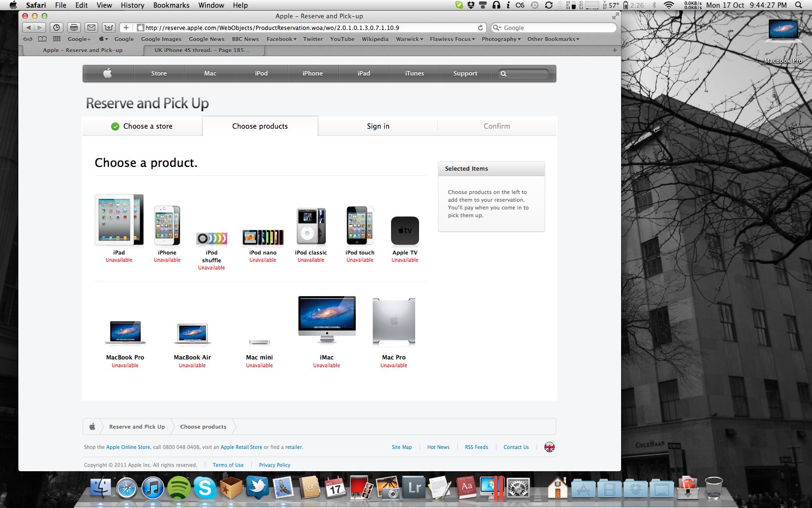
Task: Click the Apple logo in site navigation
Action: pos(108,74)
